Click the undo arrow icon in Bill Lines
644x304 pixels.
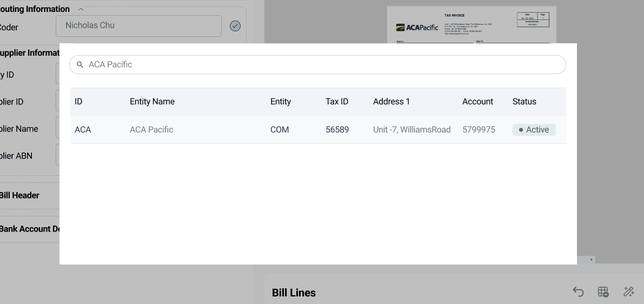(x=578, y=292)
